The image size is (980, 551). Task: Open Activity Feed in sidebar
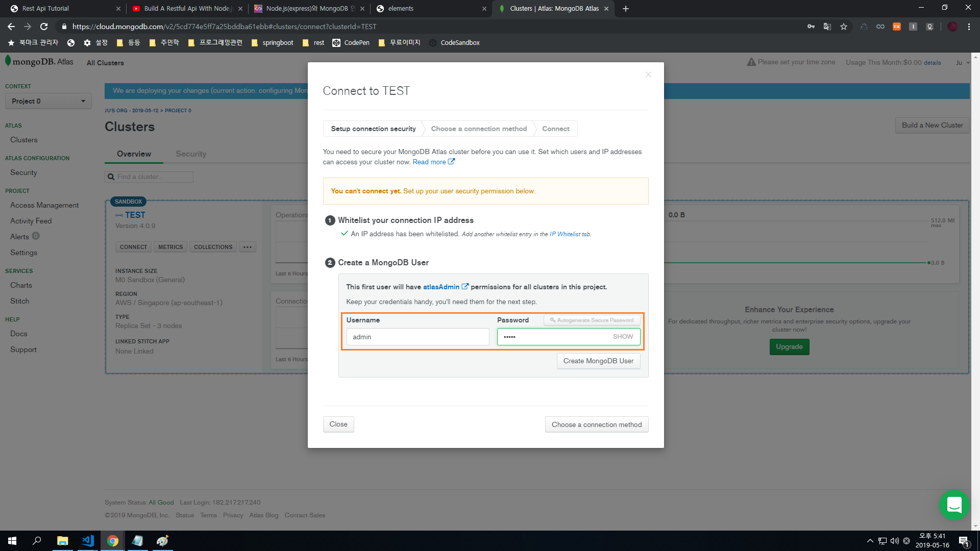pos(31,221)
